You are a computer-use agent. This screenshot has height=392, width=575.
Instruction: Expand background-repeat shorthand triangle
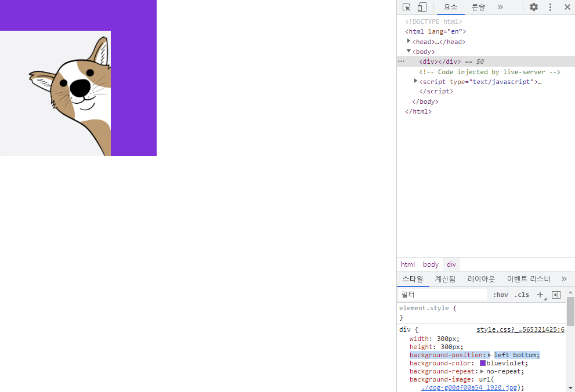482,371
